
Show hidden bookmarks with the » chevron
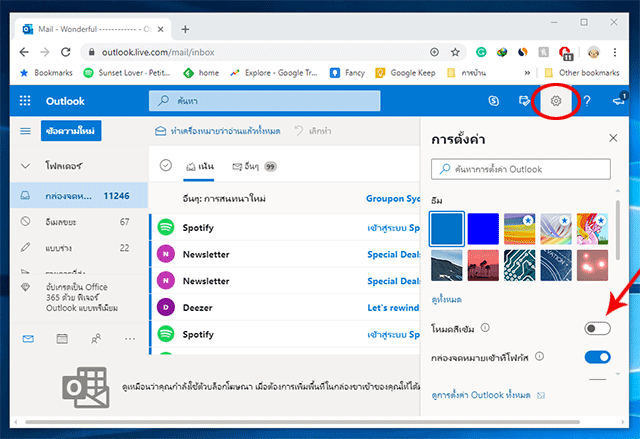click(x=527, y=73)
